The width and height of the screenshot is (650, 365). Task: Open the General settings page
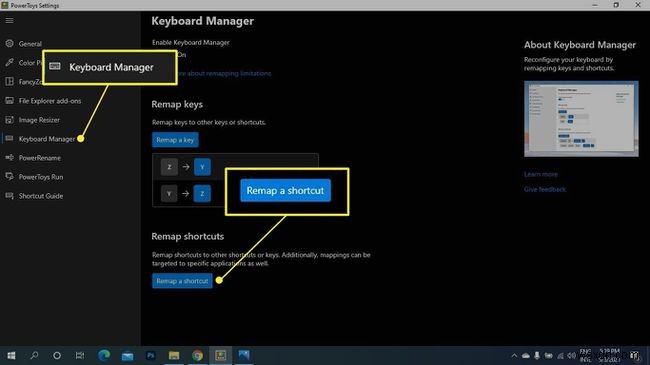30,44
